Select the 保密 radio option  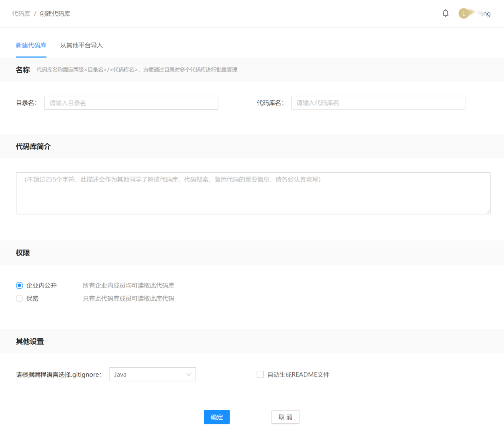point(19,299)
